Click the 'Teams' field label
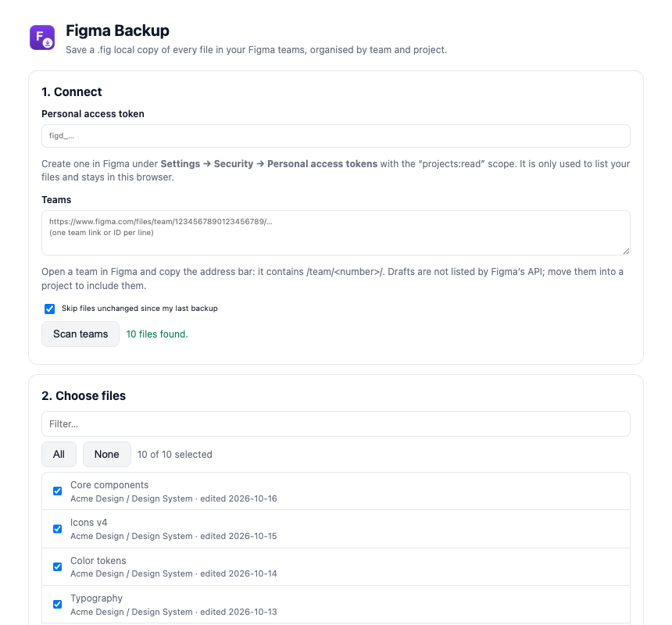672x625 pixels. click(x=56, y=200)
